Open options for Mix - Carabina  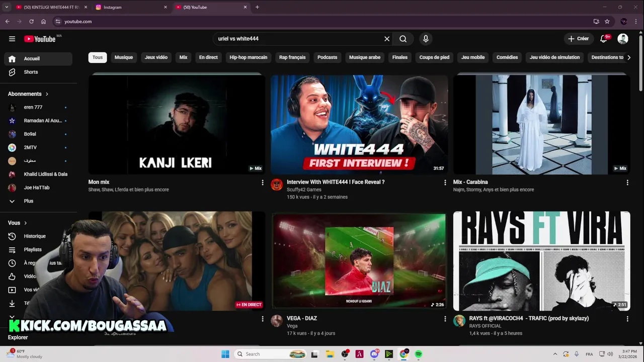[627, 183]
